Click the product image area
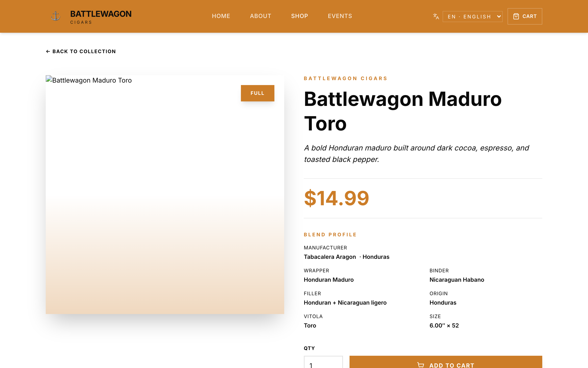The image size is (588, 368). (165, 194)
